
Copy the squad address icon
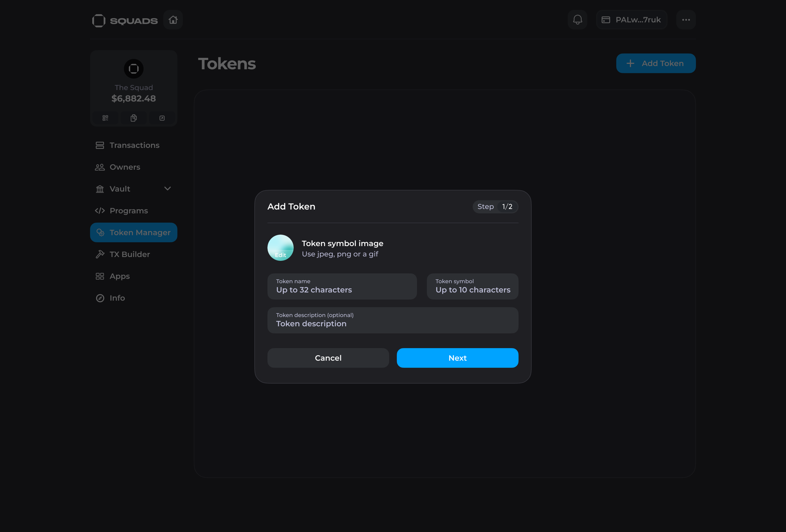point(134,118)
